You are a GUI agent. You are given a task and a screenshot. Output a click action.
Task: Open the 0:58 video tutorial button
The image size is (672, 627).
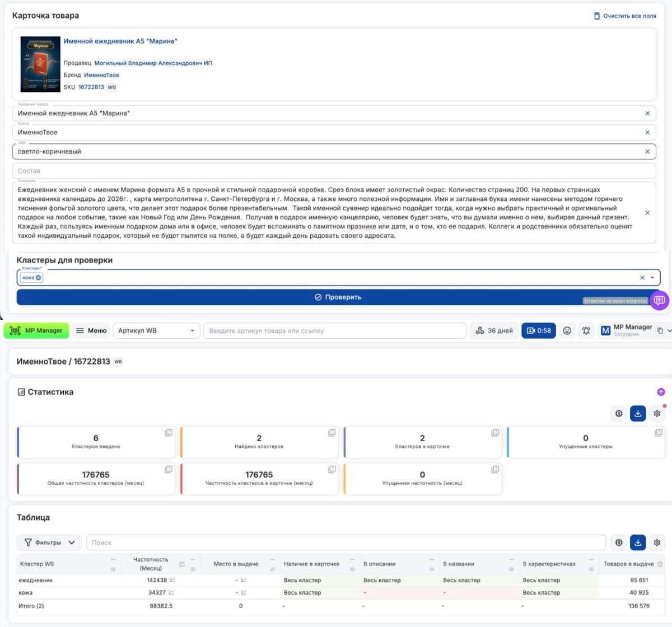coord(538,330)
